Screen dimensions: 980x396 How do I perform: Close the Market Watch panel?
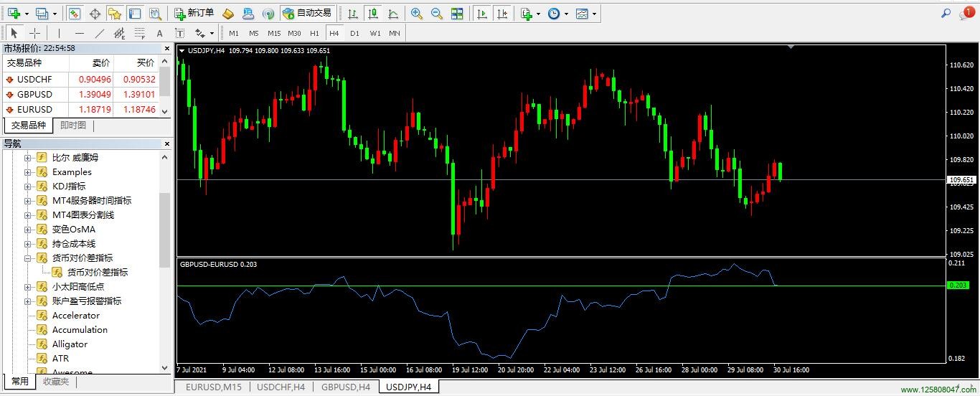click(167, 48)
